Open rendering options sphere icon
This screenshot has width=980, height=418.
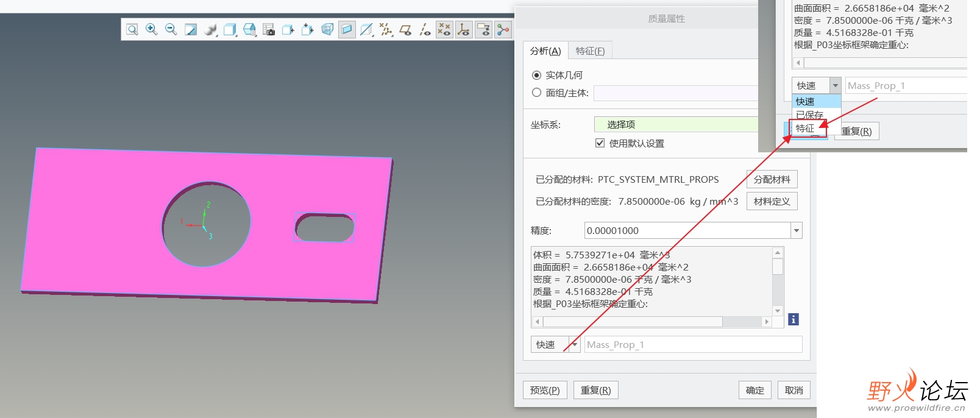point(210,29)
